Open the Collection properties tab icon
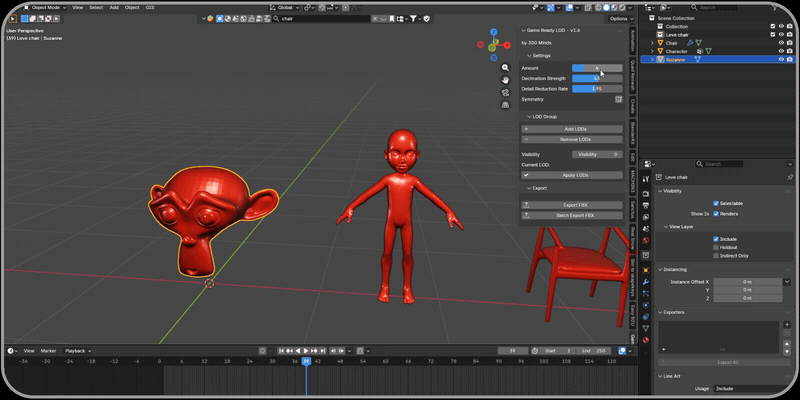Image resolution: width=800 pixels, height=400 pixels. 646,255
